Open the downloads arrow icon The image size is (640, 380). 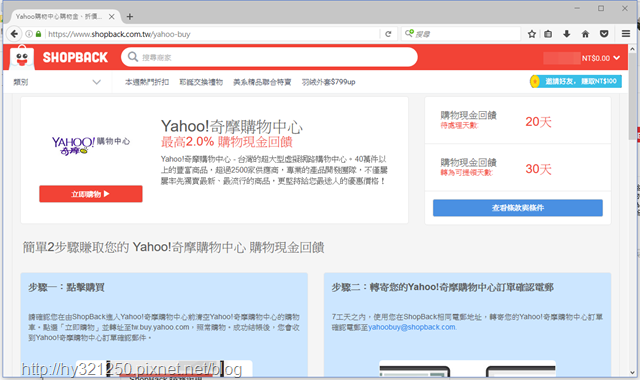(x=567, y=34)
